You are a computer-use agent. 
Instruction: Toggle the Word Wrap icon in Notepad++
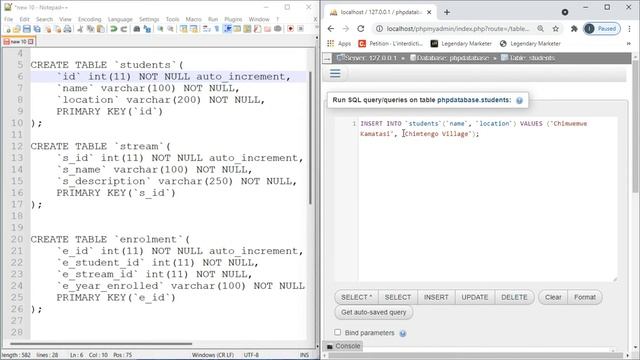pyautogui.click(x=207, y=29)
